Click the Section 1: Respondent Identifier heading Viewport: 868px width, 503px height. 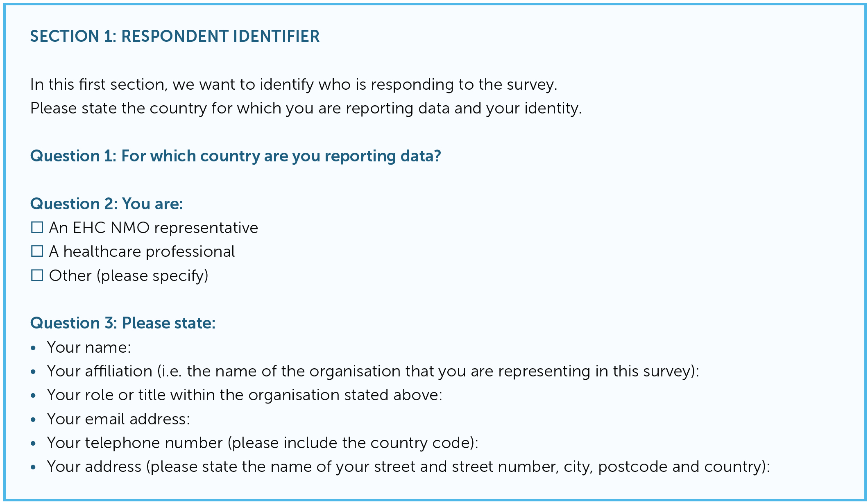[x=175, y=36]
